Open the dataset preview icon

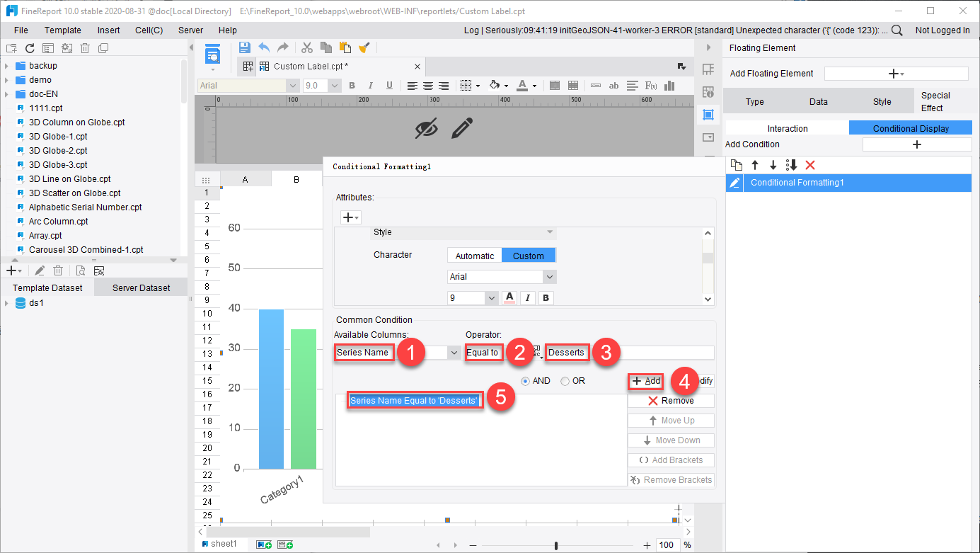80,270
